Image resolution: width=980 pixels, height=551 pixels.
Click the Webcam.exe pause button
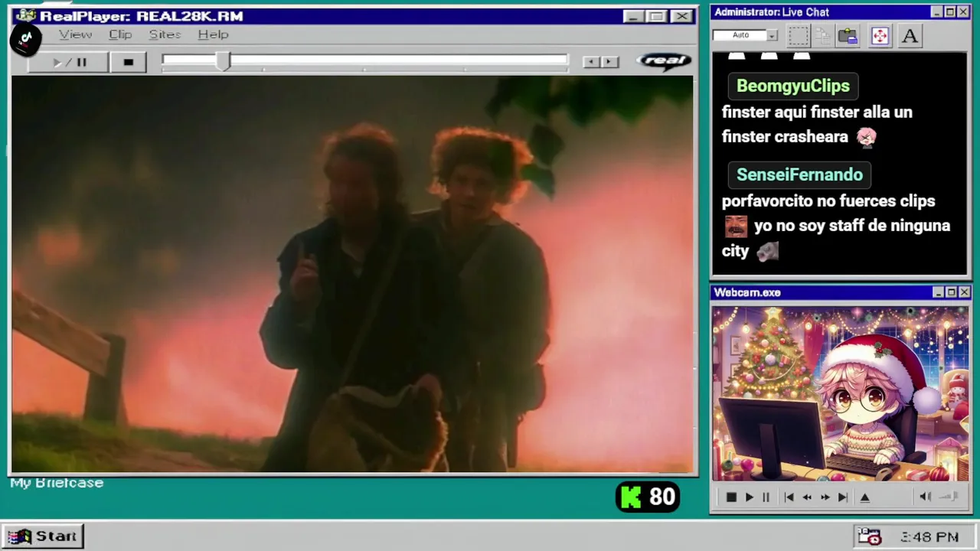tap(766, 497)
